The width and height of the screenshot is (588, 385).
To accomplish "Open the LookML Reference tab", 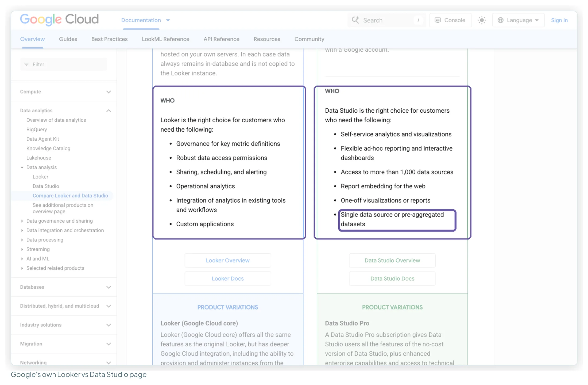I will click(x=165, y=39).
